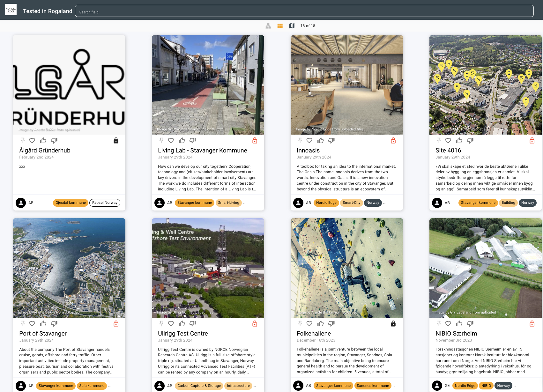The height and width of the screenshot is (392, 543).
Task: Thumbs up Innoasis
Action: [x=321, y=140]
